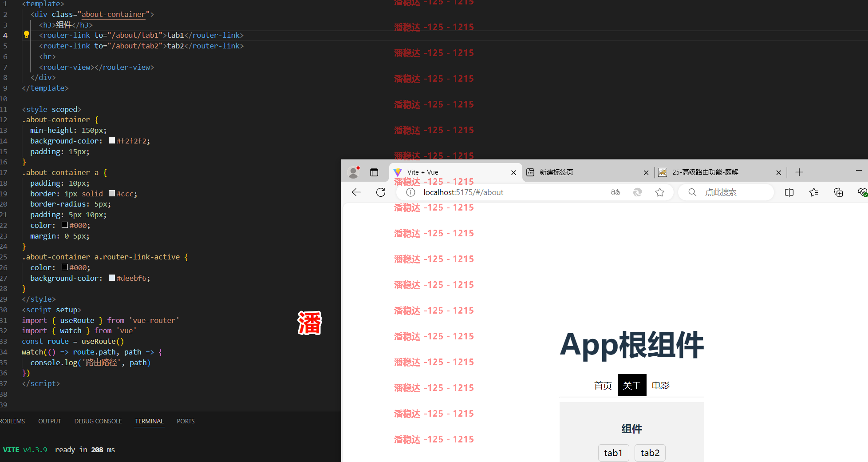Click the "/about/tab2" path string
This screenshot has width=868, height=462.
click(135, 46)
